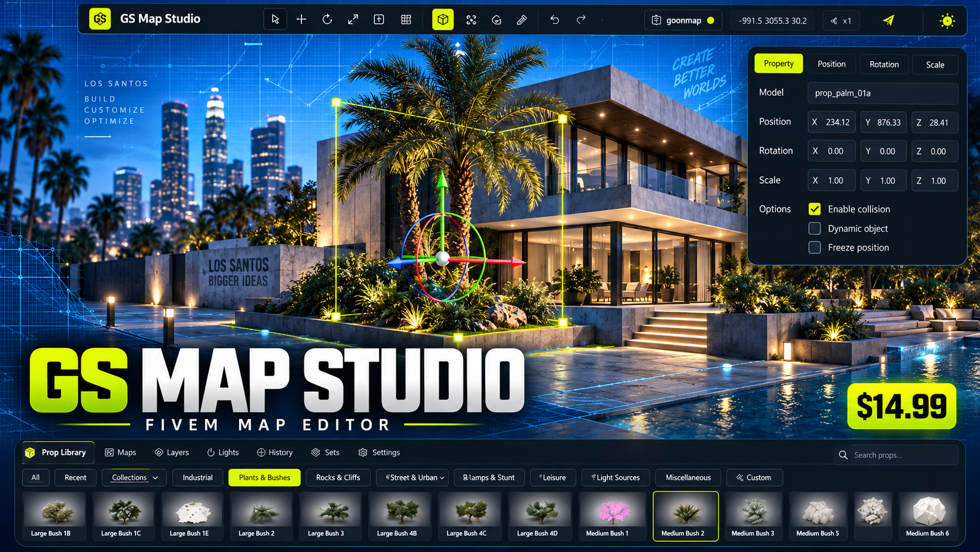Click the Search props field

point(896,455)
